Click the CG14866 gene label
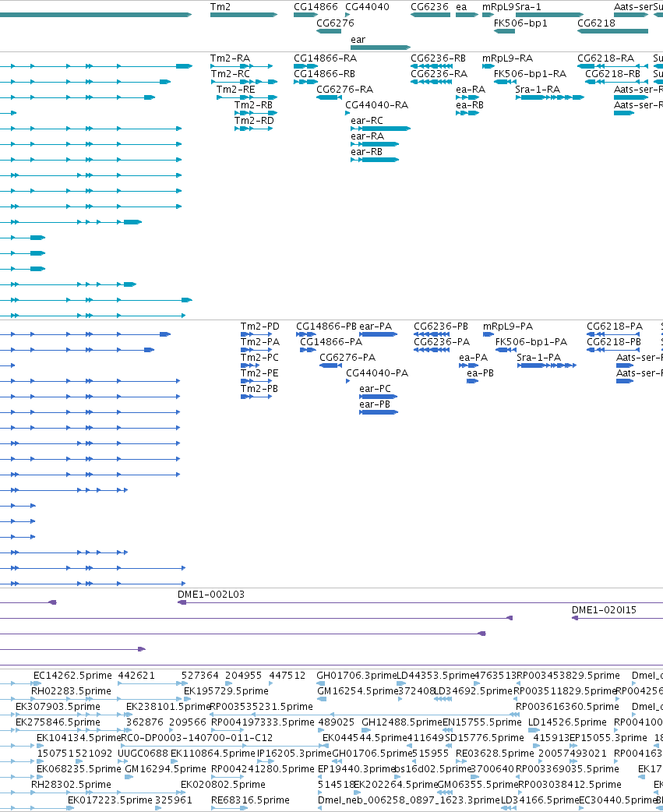The width and height of the screenshot is (663, 812). pos(316,7)
